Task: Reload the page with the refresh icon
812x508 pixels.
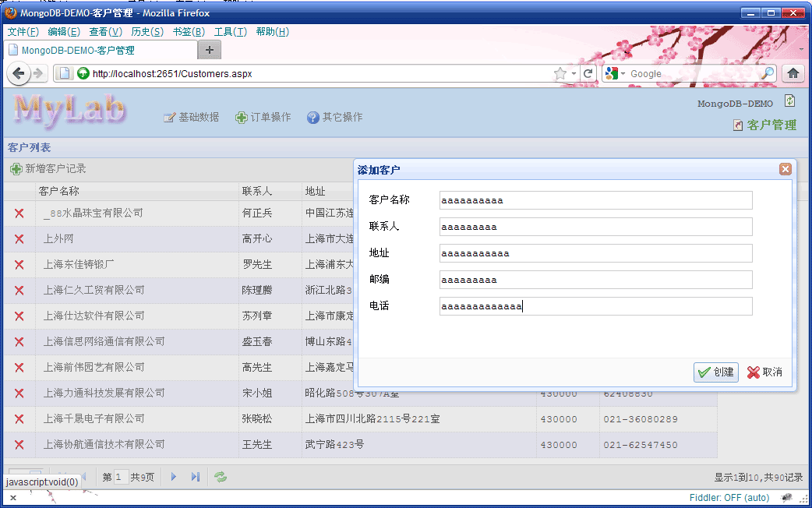Action: pyautogui.click(x=588, y=73)
